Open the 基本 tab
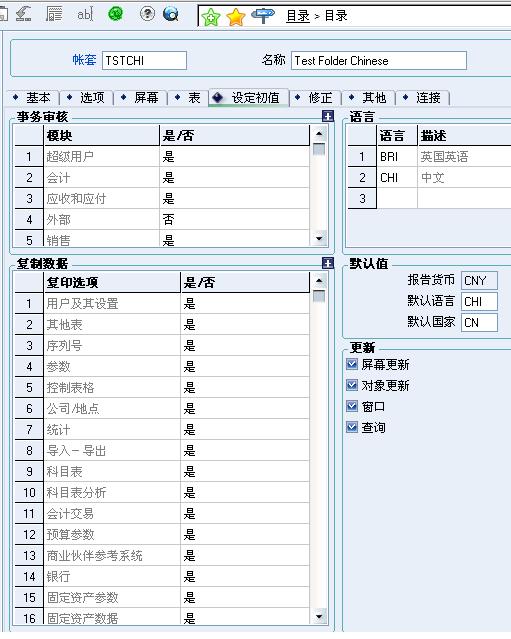This screenshot has height=639, width=511. (33, 98)
